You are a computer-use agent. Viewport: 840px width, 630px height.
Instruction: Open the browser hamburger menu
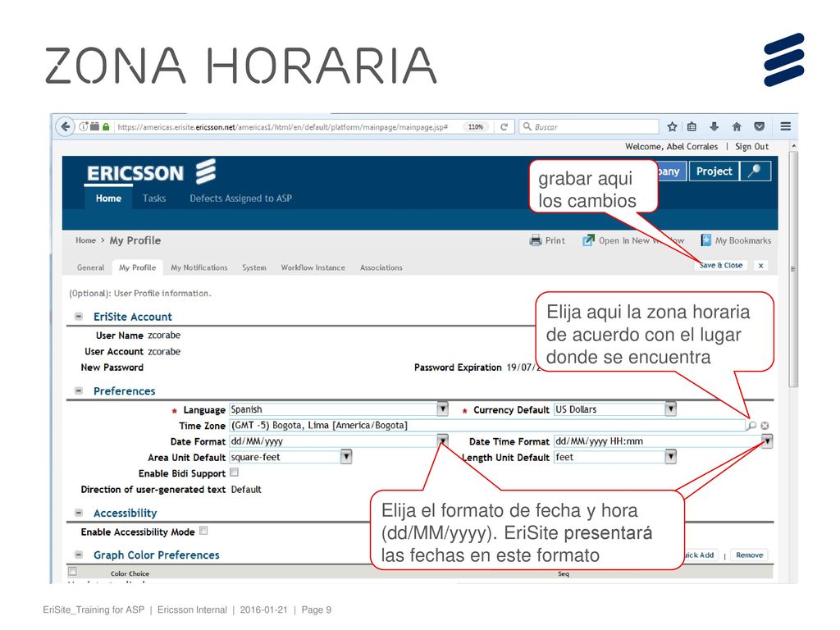[x=786, y=126]
